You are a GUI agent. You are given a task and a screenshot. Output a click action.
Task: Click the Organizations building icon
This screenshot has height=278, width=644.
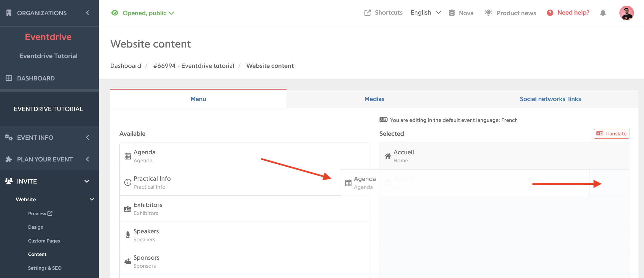[x=9, y=13]
